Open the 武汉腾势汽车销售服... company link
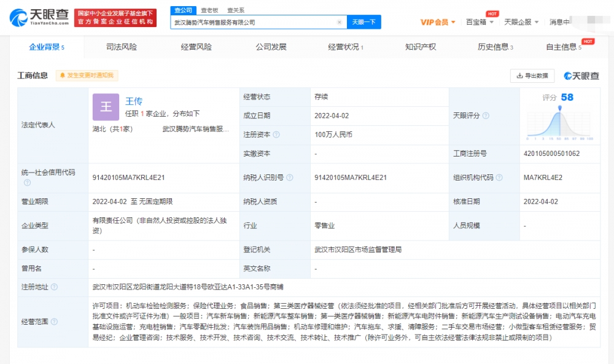The height and width of the screenshot is (364, 614). pos(195,129)
